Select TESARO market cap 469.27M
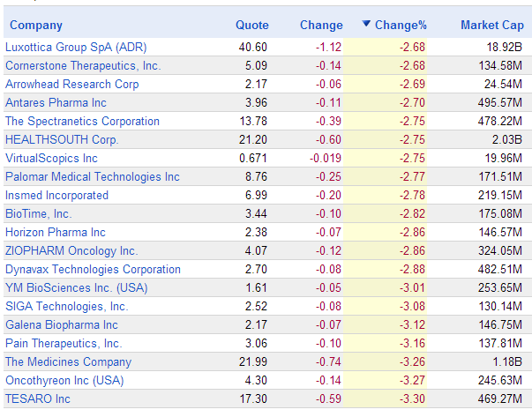Image resolution: width=532 pixels, height=417 pixels. pyautogui.click(x=500, y=399)
